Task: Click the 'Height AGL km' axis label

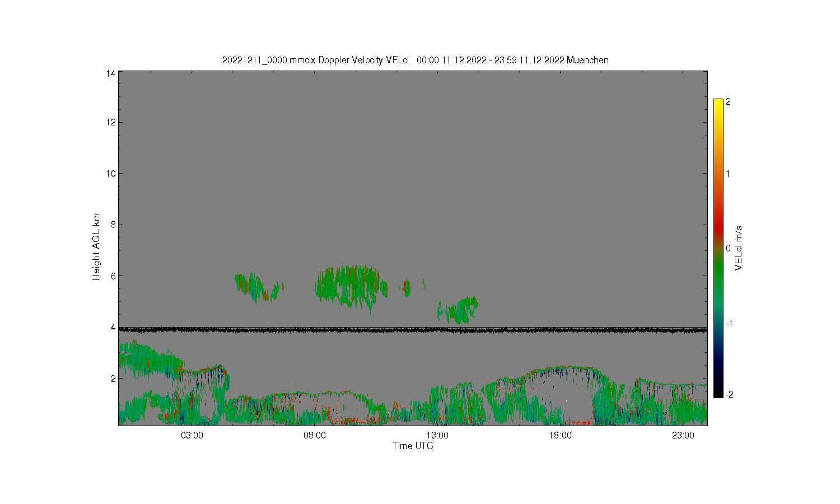Action: coord(96,247)
